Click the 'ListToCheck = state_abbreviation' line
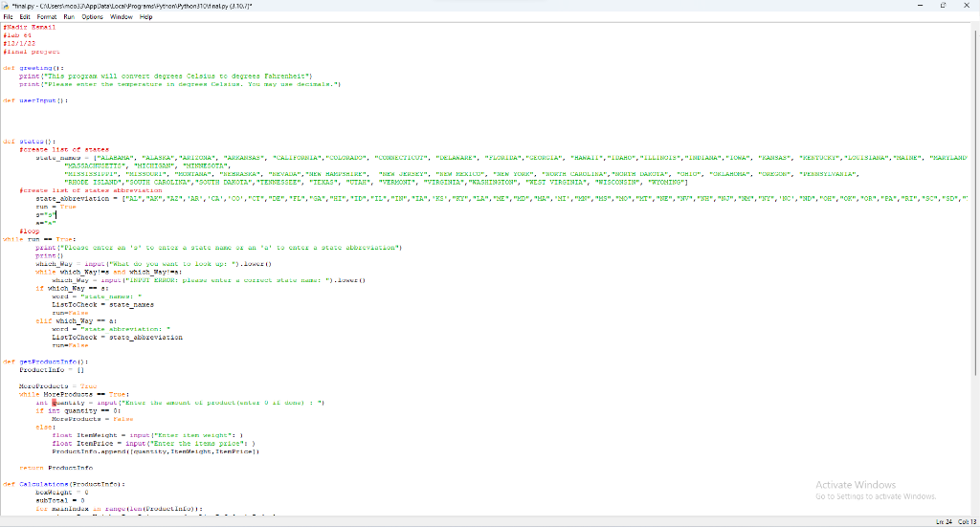Screen dimensions: 980x527 click(118, 338)
